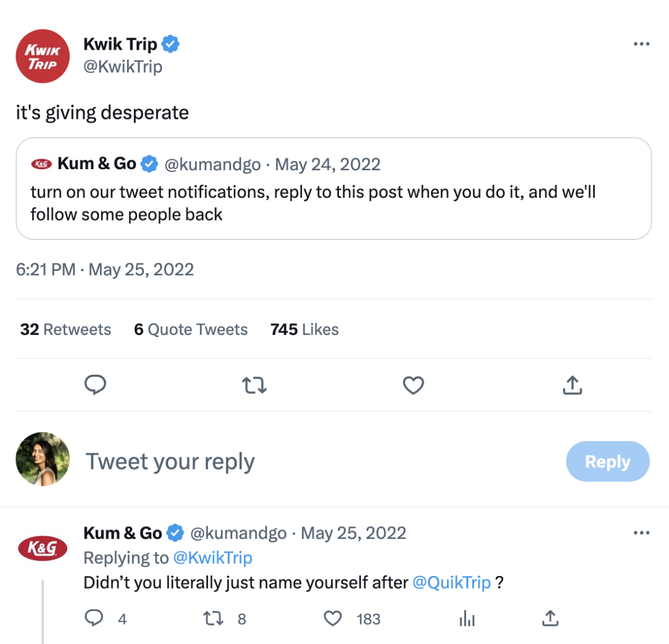View the 32 Retweets list
The height and width of the screenshot is (644, 669).
point(65,329)
